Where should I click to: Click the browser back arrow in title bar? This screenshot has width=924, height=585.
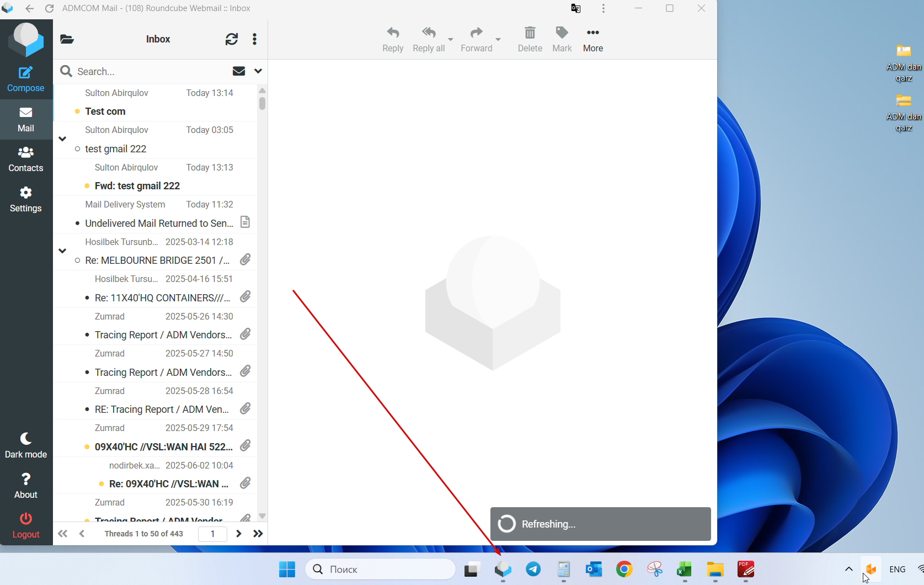[x=29, y=8]
